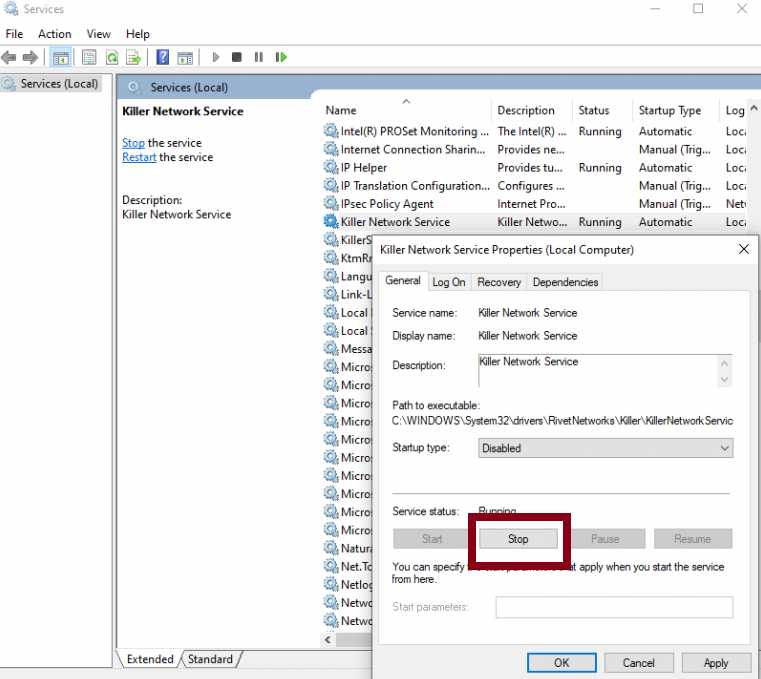Switch to the General tab
Image resolution: width=761 pixels, height=679 pixels.
pyautogui.click(x=403, y=281)
